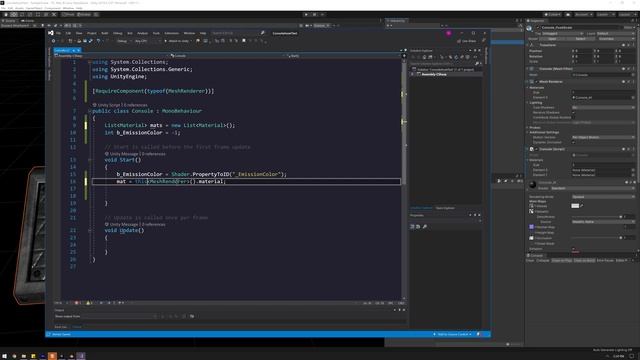Collapse the Start method code region
The width and height of the screenshot is (640, 360).
click(89, 160)
